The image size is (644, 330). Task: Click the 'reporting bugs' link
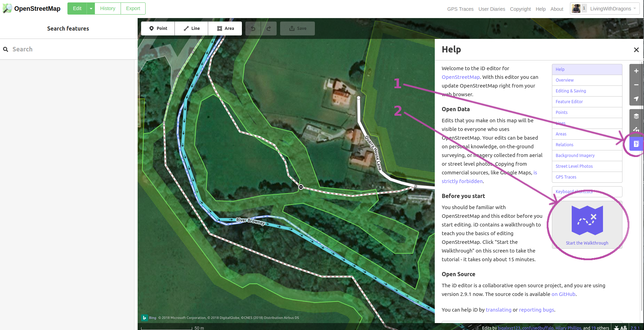click(537, 310)
